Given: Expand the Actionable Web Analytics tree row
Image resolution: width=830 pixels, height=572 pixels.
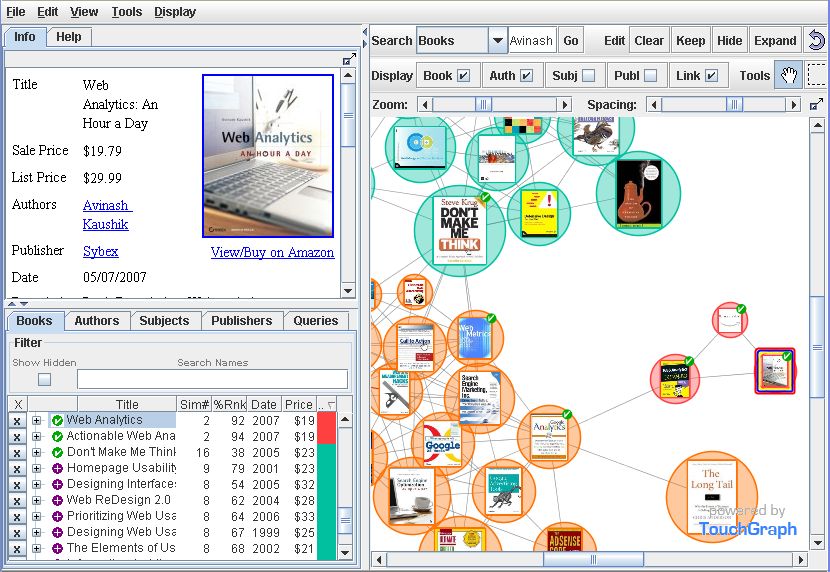Looking at the screenshot, I should pyautogui.click(x=37, y=437).
